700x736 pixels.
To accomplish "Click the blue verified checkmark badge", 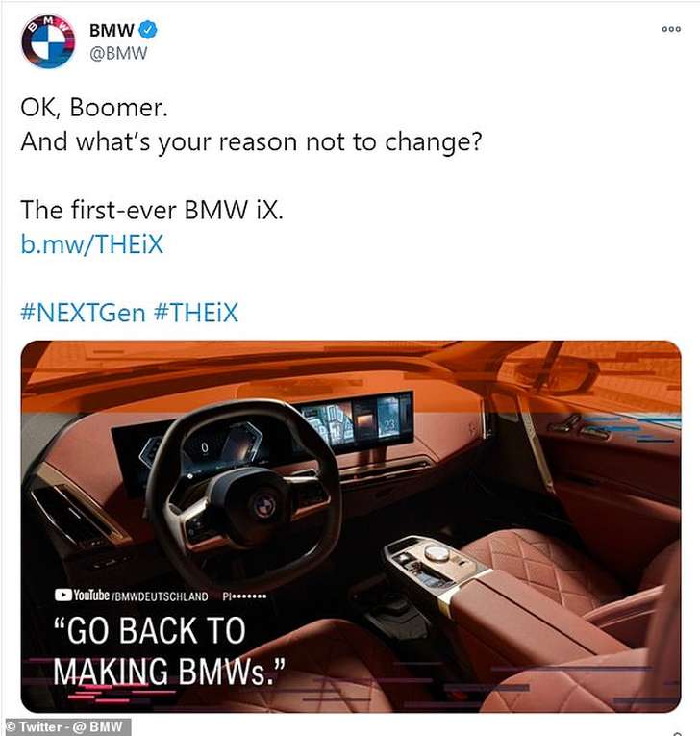I will pos(148,30).
